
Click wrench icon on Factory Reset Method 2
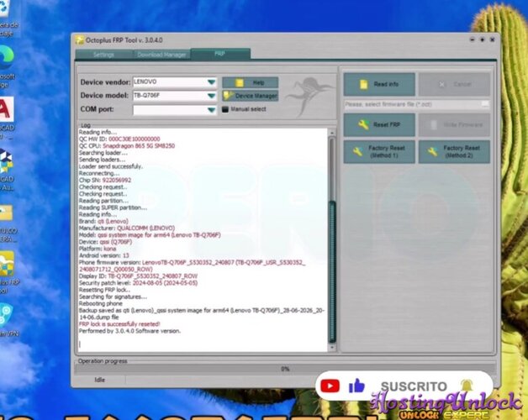click(432, 152)
